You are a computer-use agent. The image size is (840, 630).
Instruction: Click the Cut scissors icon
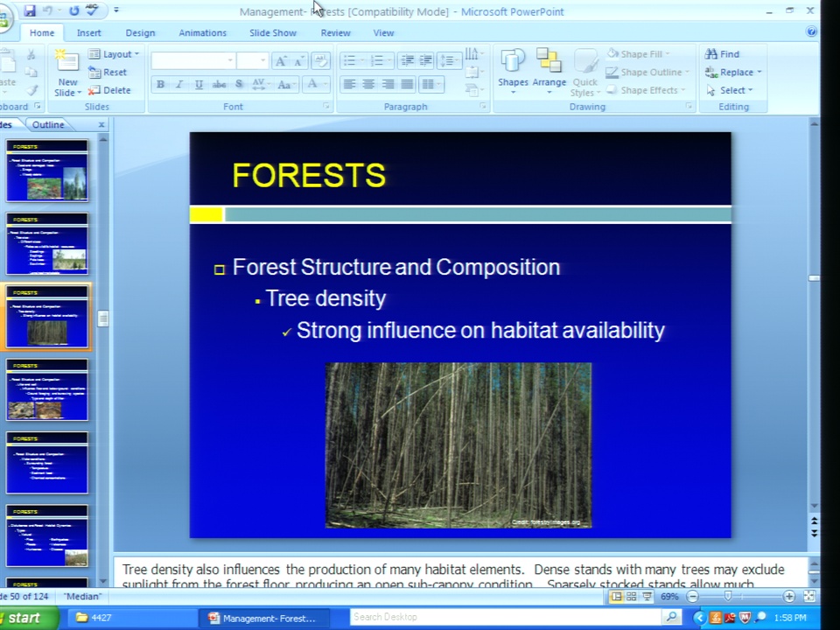31,54
